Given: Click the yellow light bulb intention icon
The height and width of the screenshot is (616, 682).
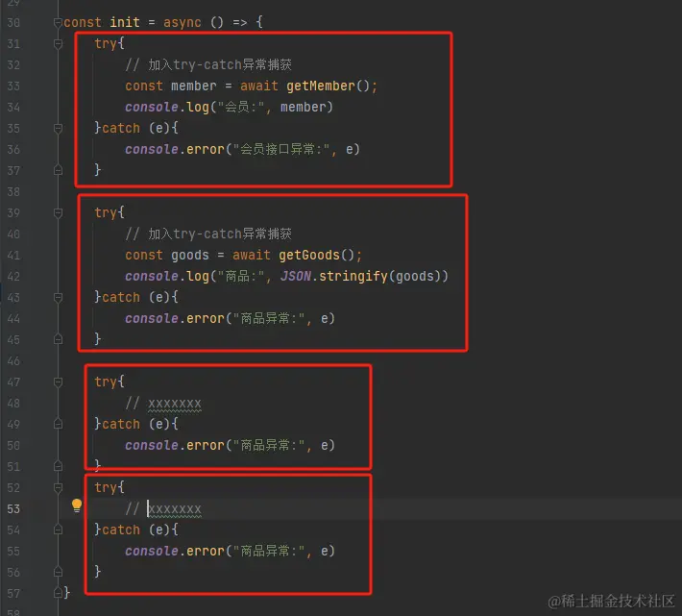Looking at the screenshot, I should click(x=77, y=505).
